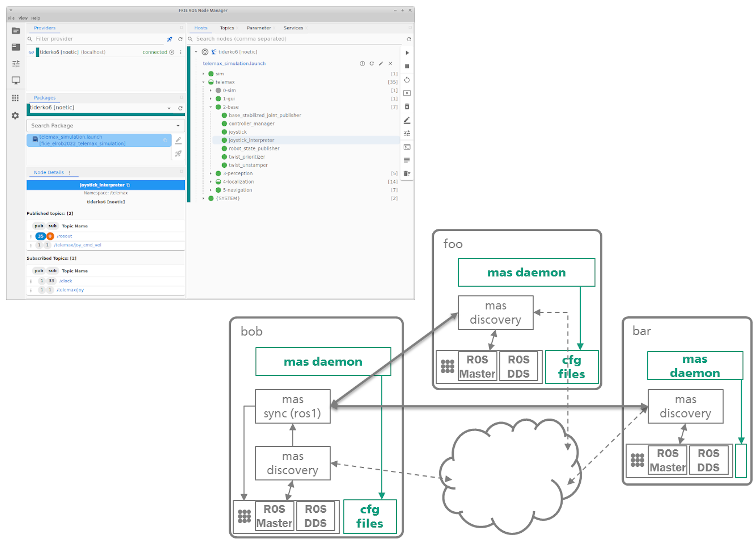Click the /clock topic link

pos(66,281)
